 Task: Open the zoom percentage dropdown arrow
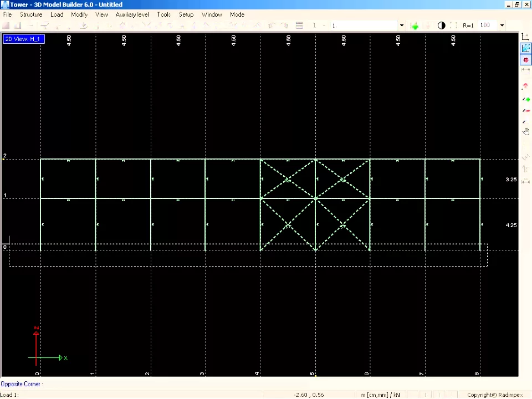click(502, 25)
